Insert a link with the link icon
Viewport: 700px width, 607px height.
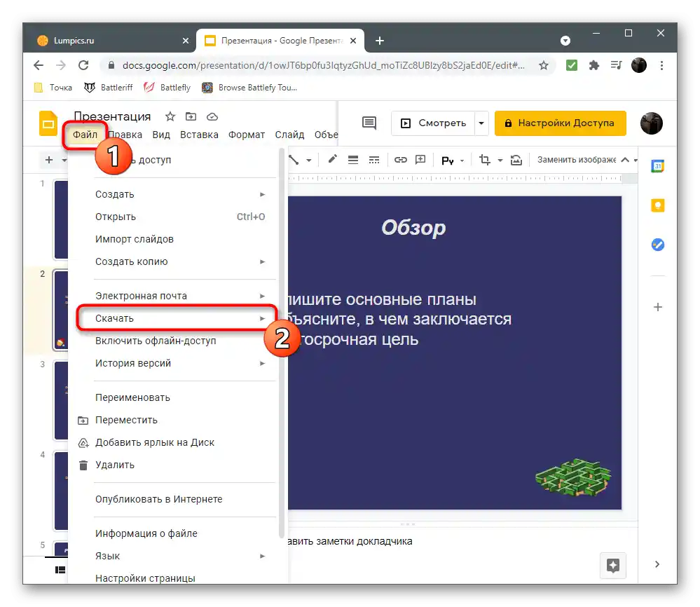[x=400, y=159]
